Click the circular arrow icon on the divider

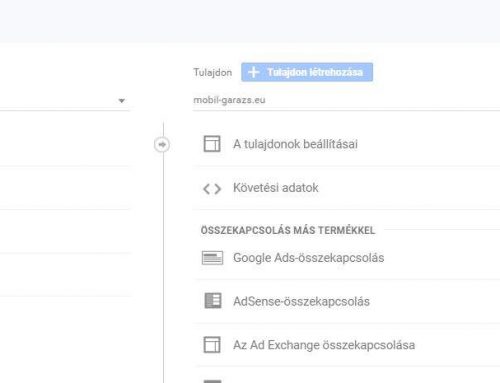[x=162, y=145]
